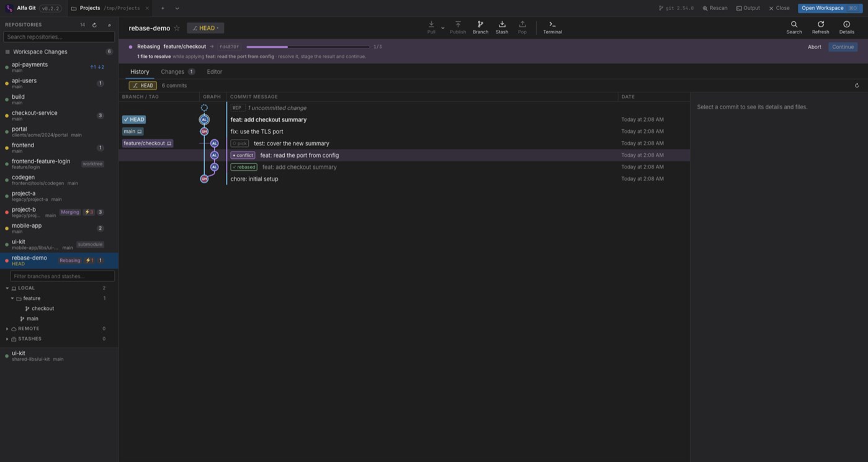
Task: Open the Output panel
Action: 748,8
